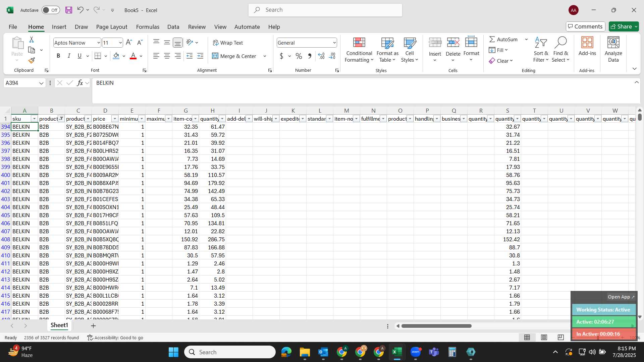Image resolution: width=644 pixels, height=362 pixels.
Task: Click Increase Decimal icon
Action: click(321, 56)
